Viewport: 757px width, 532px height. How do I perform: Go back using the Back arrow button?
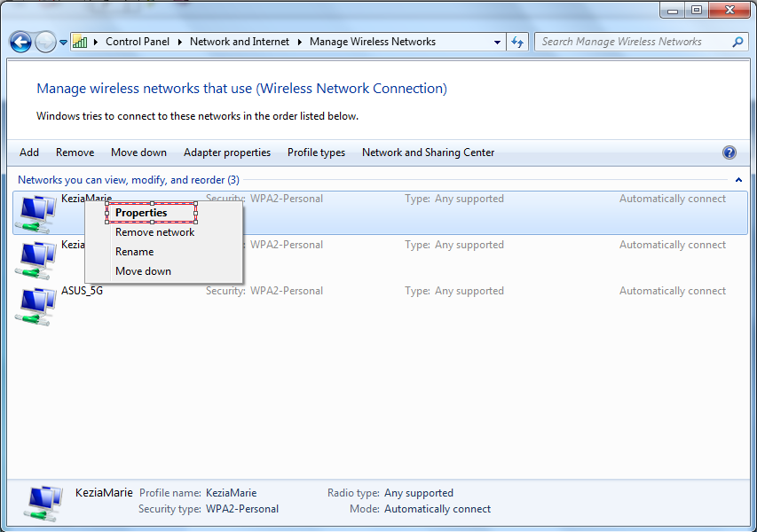click(20, 43)
